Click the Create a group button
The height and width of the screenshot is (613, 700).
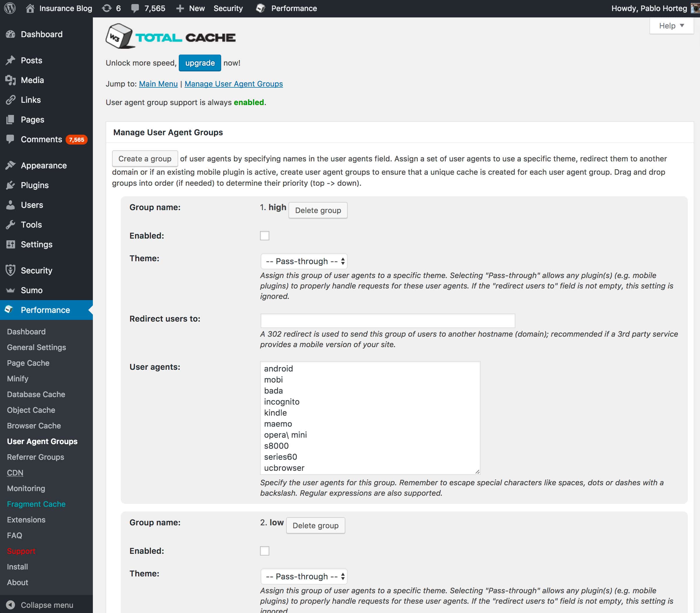pos(145,159)
